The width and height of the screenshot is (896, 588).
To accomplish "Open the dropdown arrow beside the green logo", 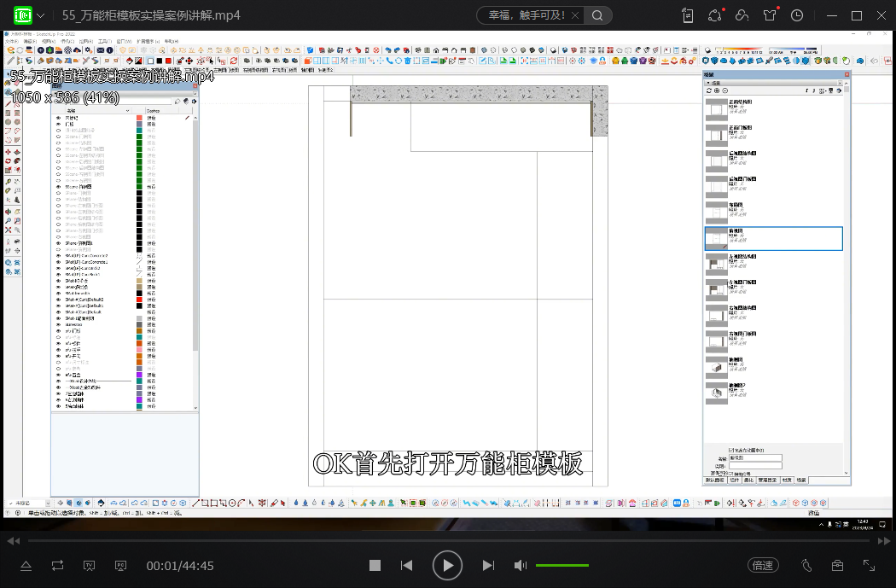I will click(40, 15).
